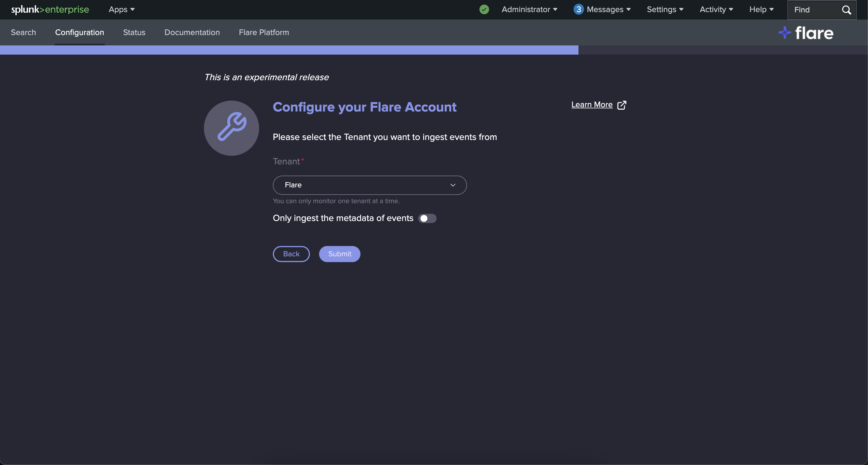Viewport: 868px width, 465px height.
Task: Click the flare logo in app bar
Action: click(806, 33)
